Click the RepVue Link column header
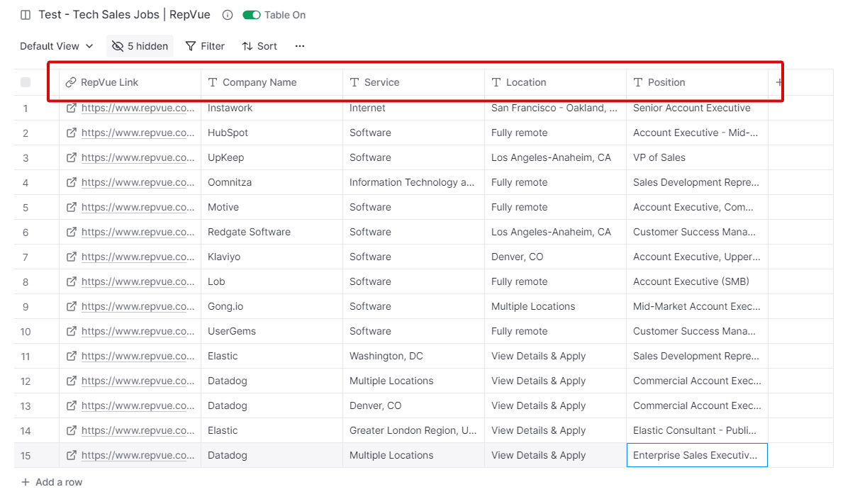Image resolution: width=855 pixels, height=504 pixels. tap(130, 82)
